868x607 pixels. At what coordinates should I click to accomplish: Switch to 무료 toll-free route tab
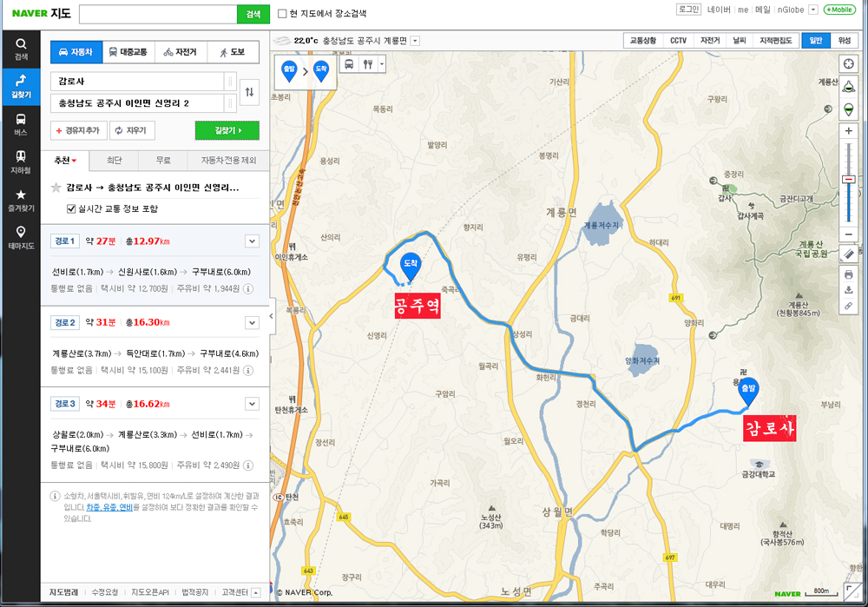(163, 161)
